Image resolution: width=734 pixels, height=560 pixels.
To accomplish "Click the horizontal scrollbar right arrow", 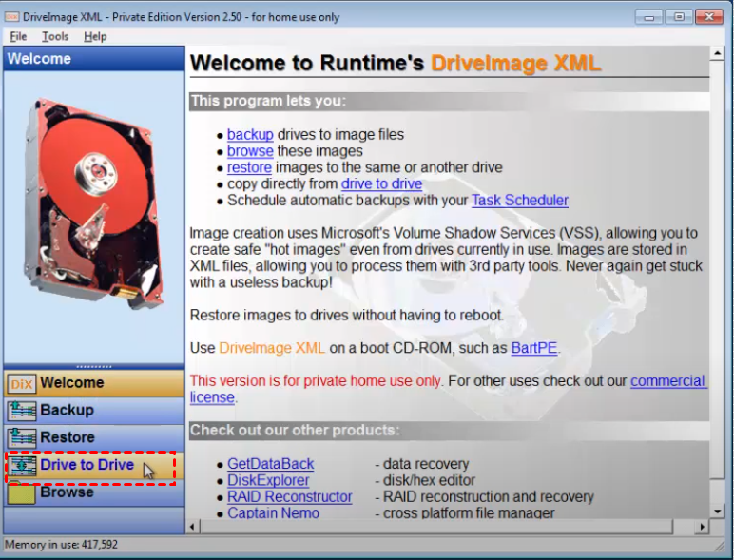I will coord(704,526).
